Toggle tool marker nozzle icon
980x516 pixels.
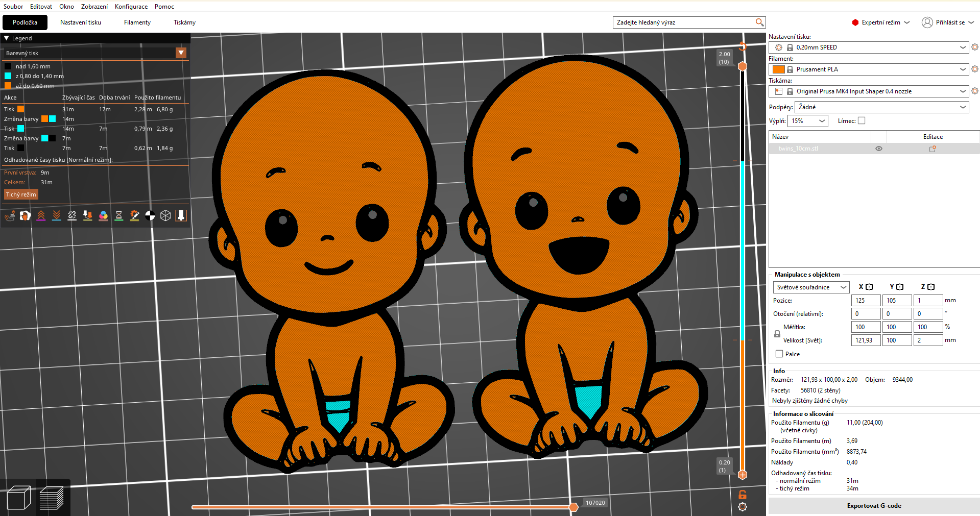[x=181, y=216]
